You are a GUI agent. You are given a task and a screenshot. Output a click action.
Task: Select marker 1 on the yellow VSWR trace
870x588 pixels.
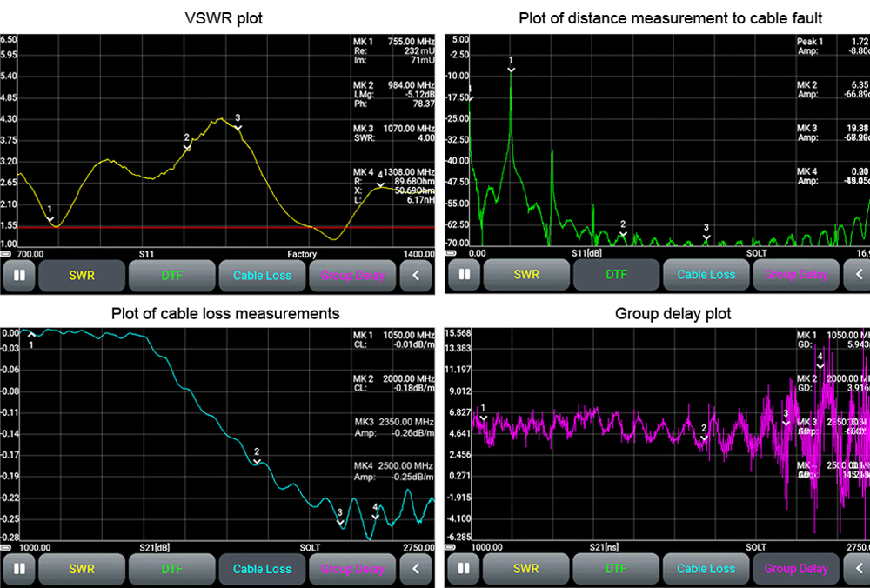point(50,217)
